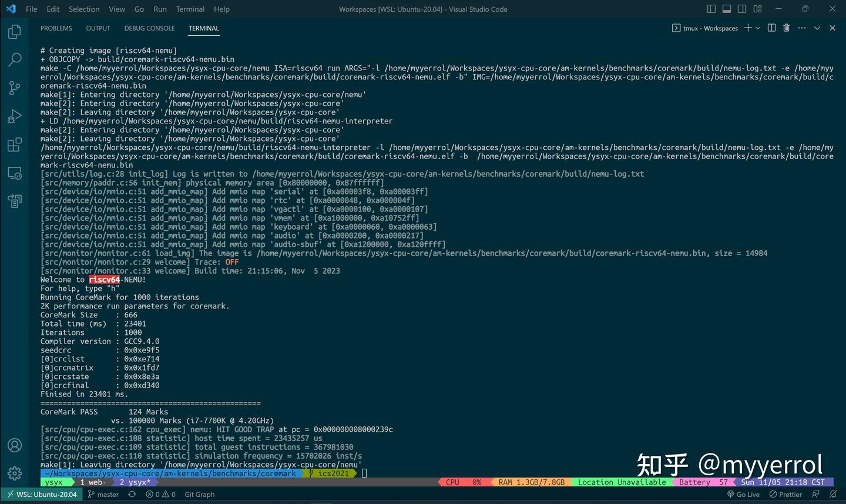Switch to the DEBUG CONSOLE tab
Viewport: 846px width, 504px height.
150,28
